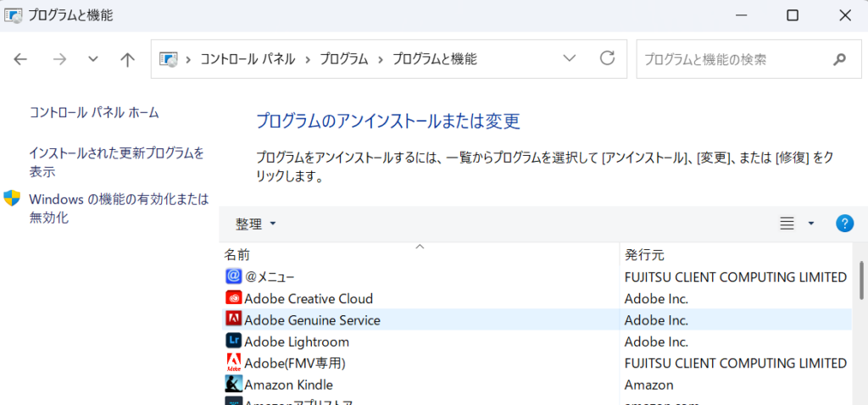Screen dimensions: 868x405
Task: Expand the view options dropdown arrow
Action: [x=811, y=224]
